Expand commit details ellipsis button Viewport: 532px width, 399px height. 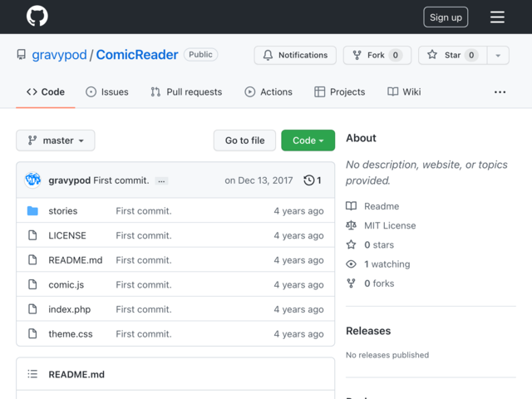[x=161, y=181]
